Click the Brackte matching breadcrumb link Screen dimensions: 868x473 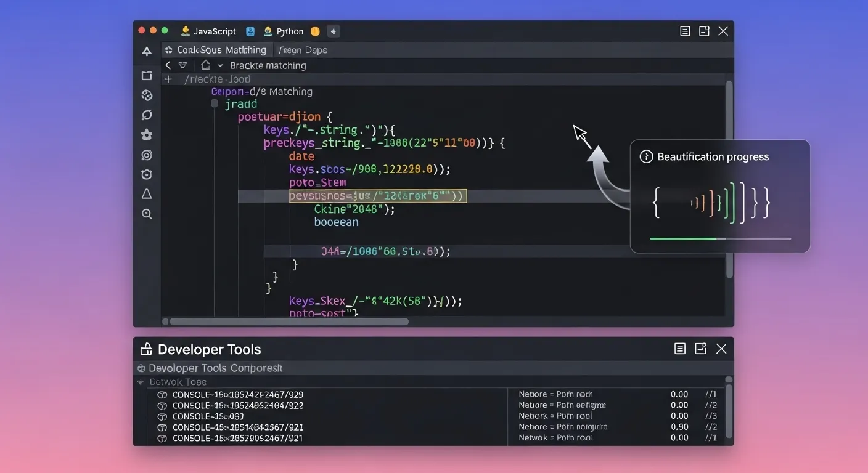tap(268, 65)
